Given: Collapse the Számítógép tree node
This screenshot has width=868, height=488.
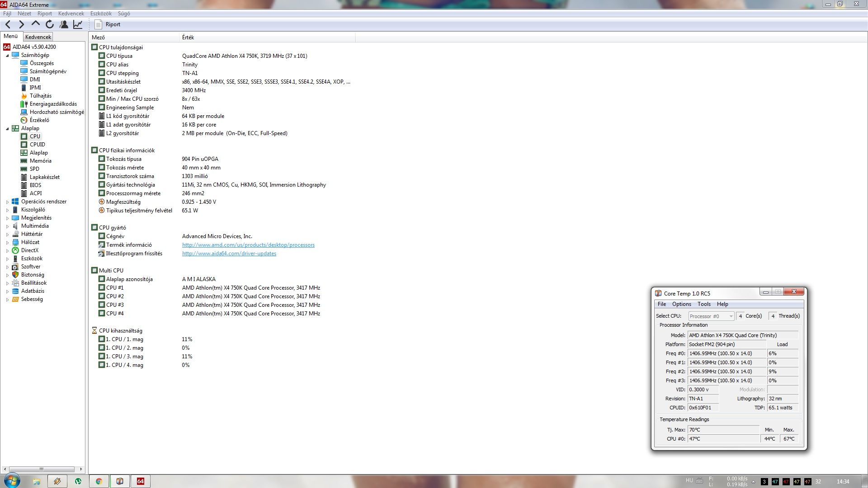Looking at the screenshot, I should click(x=7, y=56).
